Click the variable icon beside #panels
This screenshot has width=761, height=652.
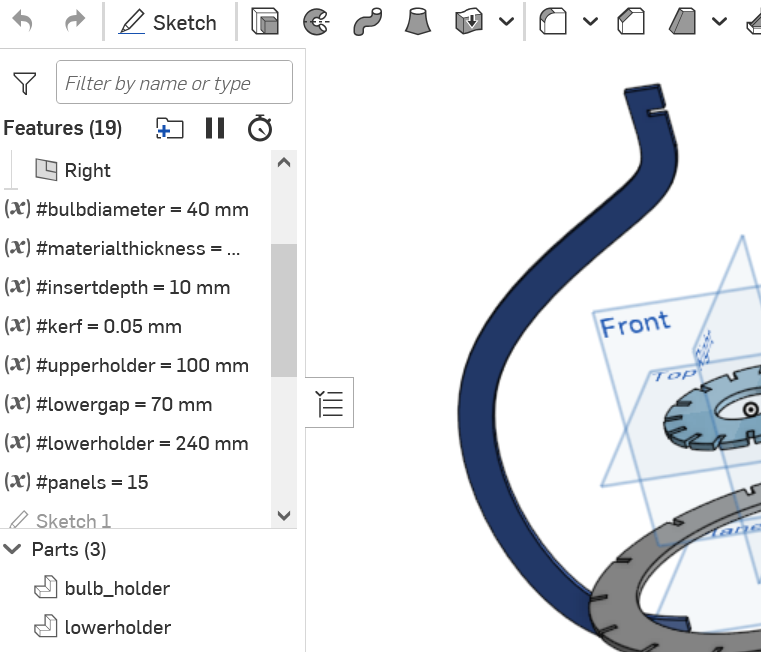pyautogui.click(x=17, y=481)
